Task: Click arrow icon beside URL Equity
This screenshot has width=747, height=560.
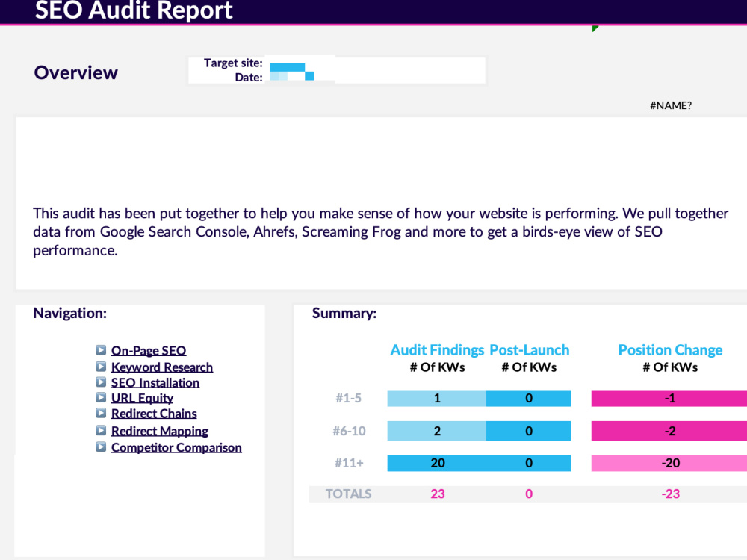Action: (101, 397)
